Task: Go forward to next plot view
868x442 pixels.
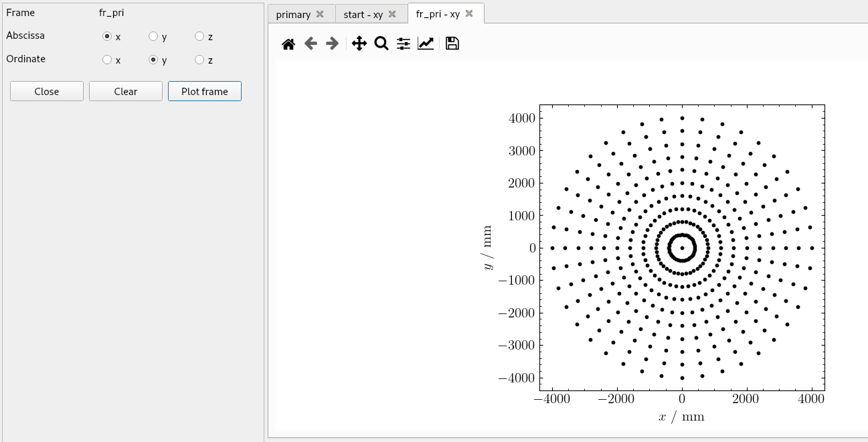Action: [x=332, y=43]
